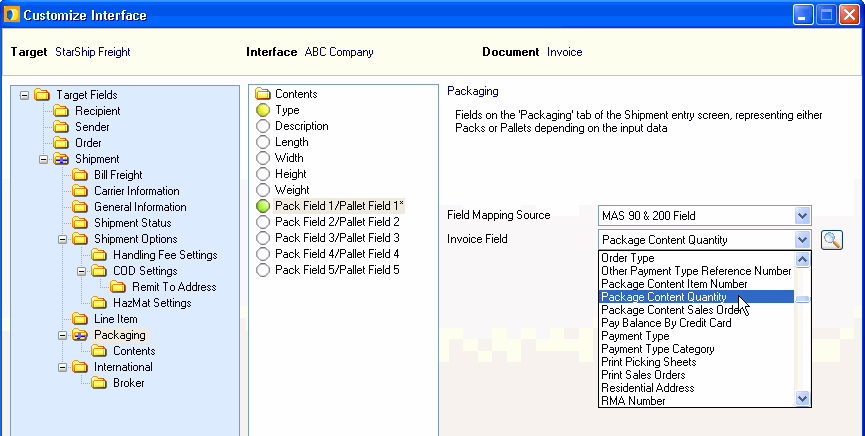Click the Handling Fee Settings folder icon

pyautogui.click(x=99, y=255)
